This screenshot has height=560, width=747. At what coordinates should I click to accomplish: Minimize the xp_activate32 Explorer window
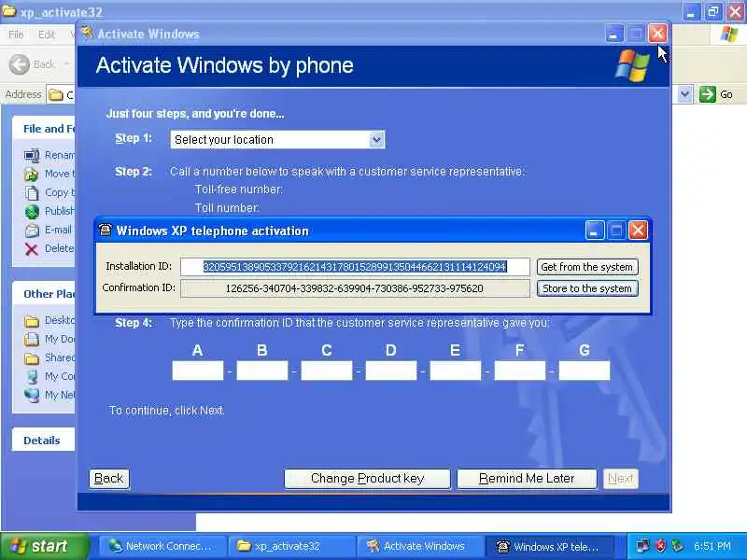691,10
